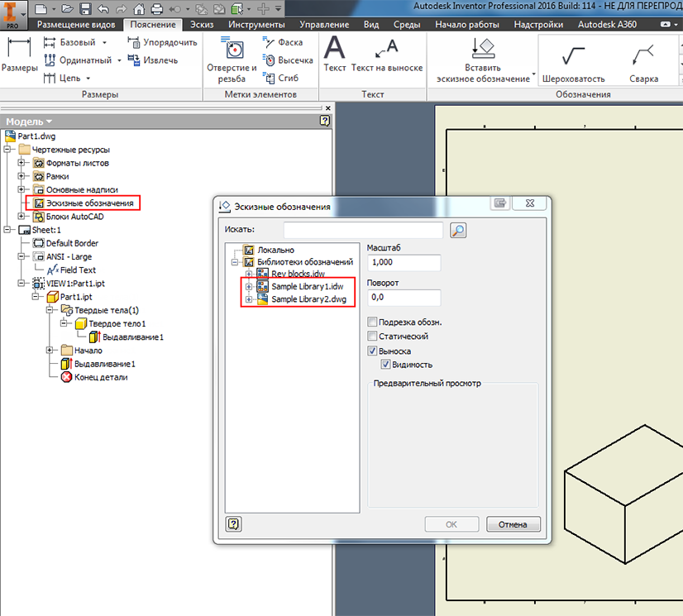Redo the last action
The width and height of the screenshot is (683, 616).
(121, 8)
